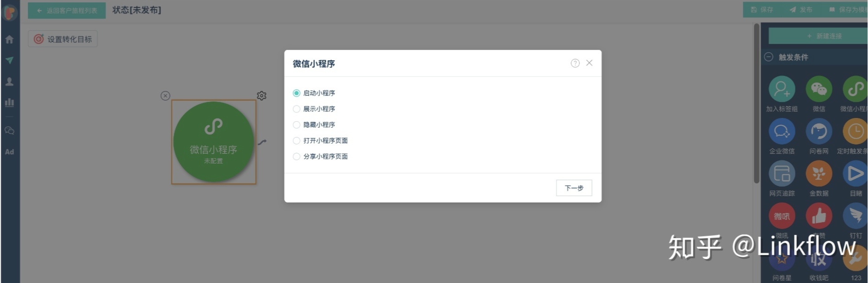This screenshot has width=868, height=283.
Task: Open the bar chart icon in the left sidebar
Action: (10, 102)
